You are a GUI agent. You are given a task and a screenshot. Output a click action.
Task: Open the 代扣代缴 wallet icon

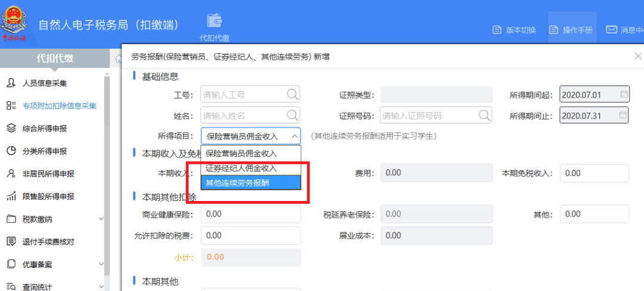pos(215,21)
